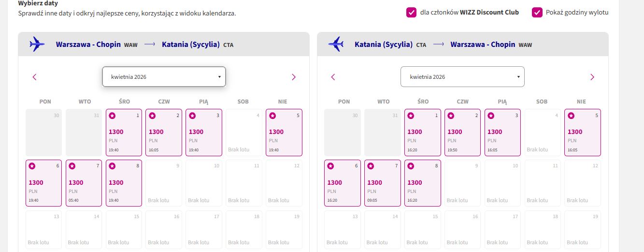The width and height of the screenshot is (644, 252).
Task: Go to previous month in Katania–Warszawa calendar
Action: click(x=333, y=77)
